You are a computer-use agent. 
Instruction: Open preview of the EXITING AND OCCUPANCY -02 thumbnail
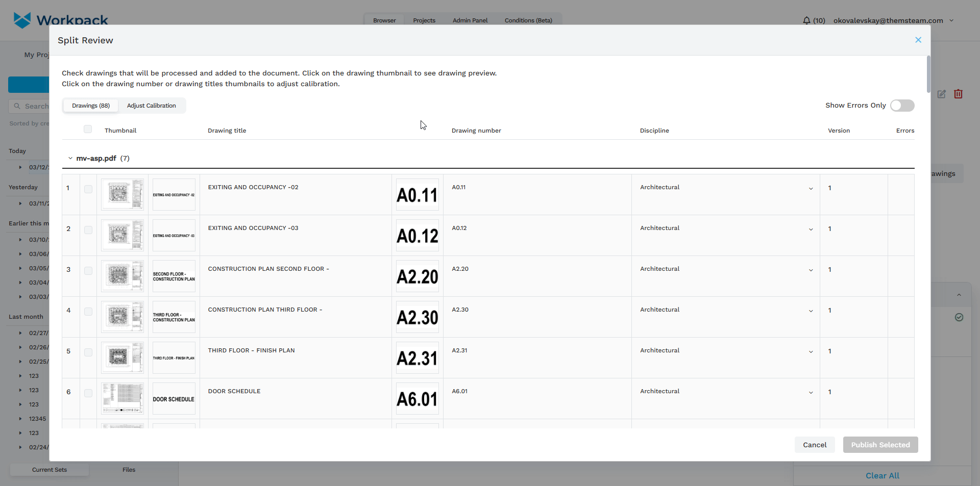(122, 194)
